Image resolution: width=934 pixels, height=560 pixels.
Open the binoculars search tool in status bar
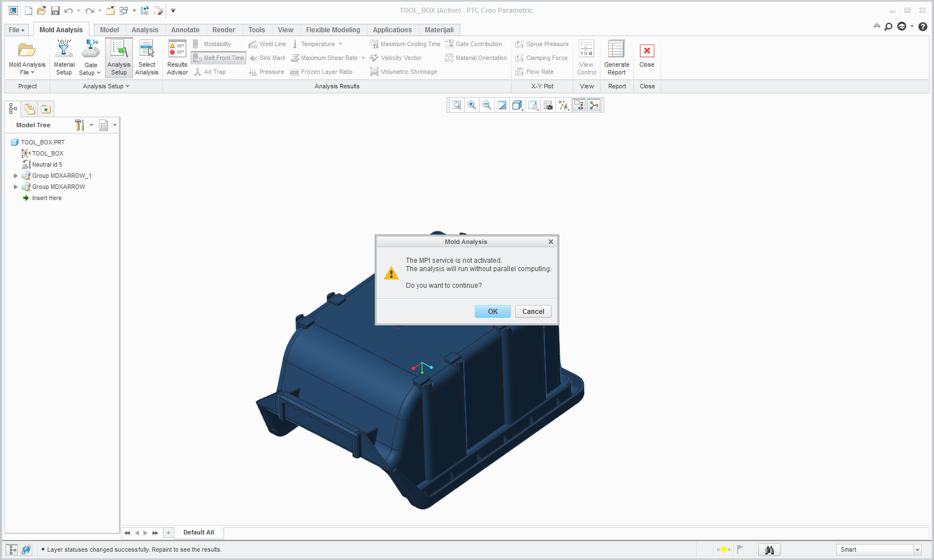coord(769,549)
